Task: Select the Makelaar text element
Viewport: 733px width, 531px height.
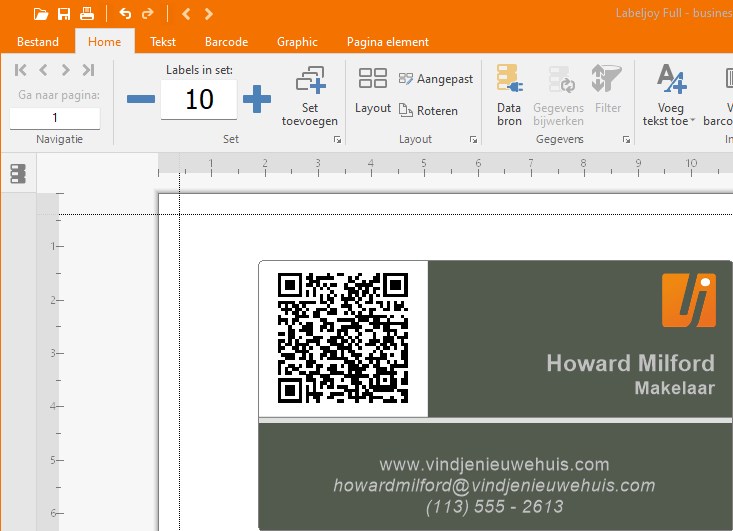Action: [x=675, y=388]
